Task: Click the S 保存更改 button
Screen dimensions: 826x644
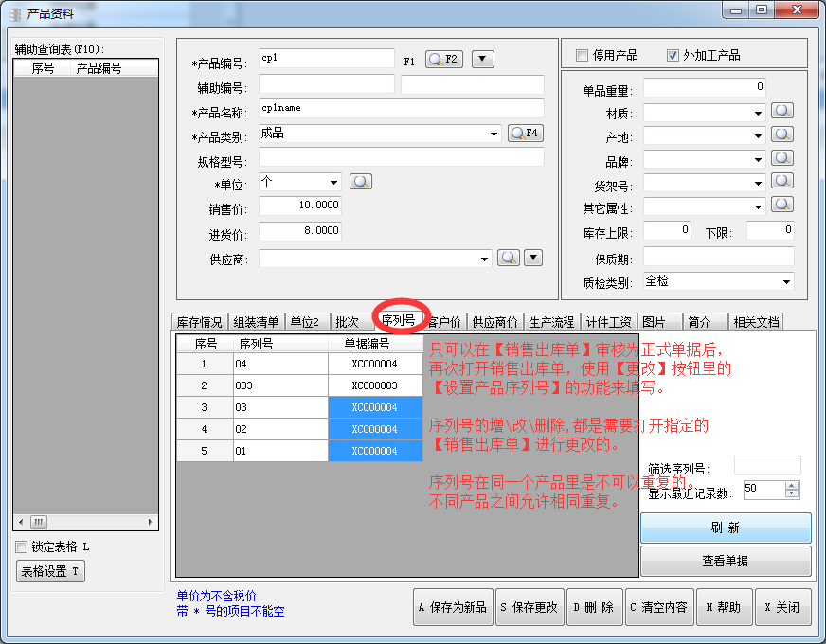Action: (x=530, y=607)
